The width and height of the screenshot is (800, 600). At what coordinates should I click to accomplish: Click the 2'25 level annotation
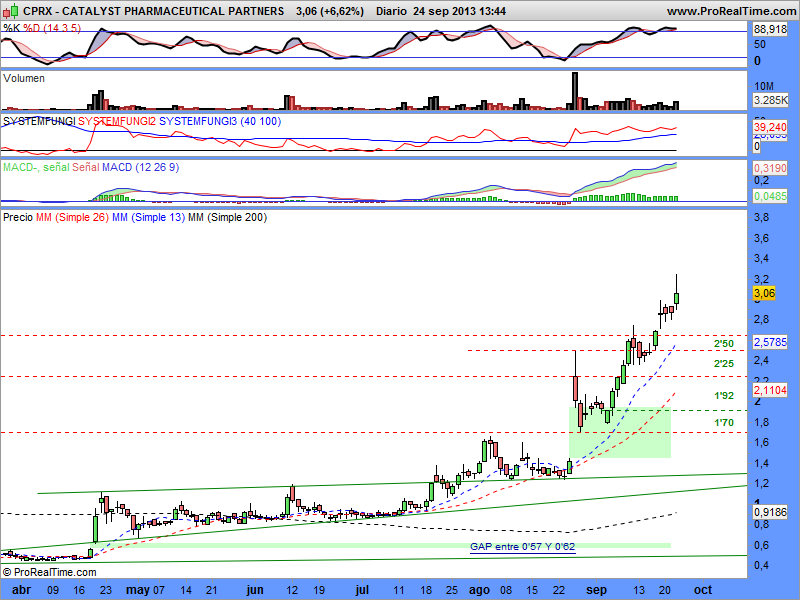pos(723,364)
